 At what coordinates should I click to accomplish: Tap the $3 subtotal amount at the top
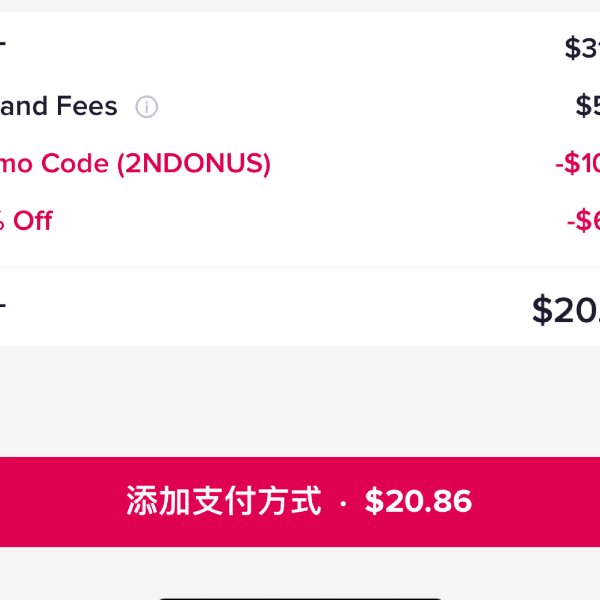(582, 48)
